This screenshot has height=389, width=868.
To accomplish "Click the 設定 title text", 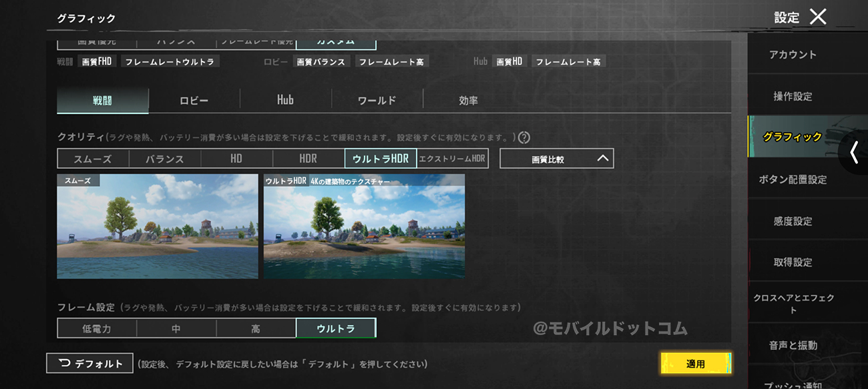I will [x=787, y=18].
